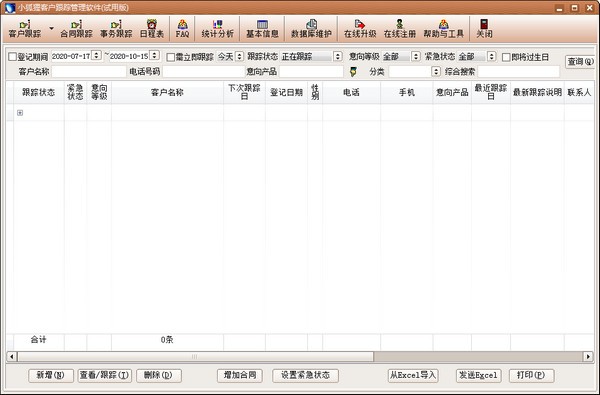Click the 新增(N) button
600x395 pixels.
(x=51, y=375)
